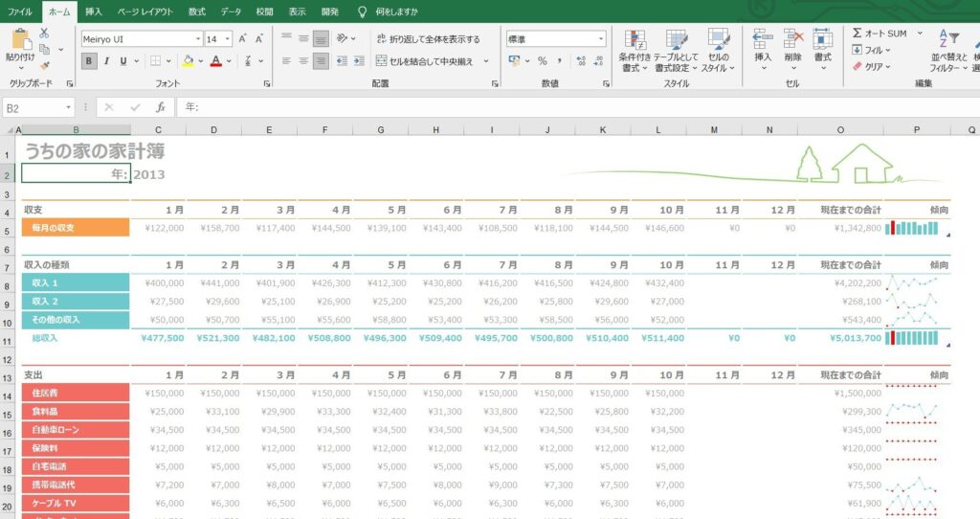The width and height of the screenshot is (980, 519).
Task: Open 並べ替えとフィルター sort and filter
Action: point(948,50)
